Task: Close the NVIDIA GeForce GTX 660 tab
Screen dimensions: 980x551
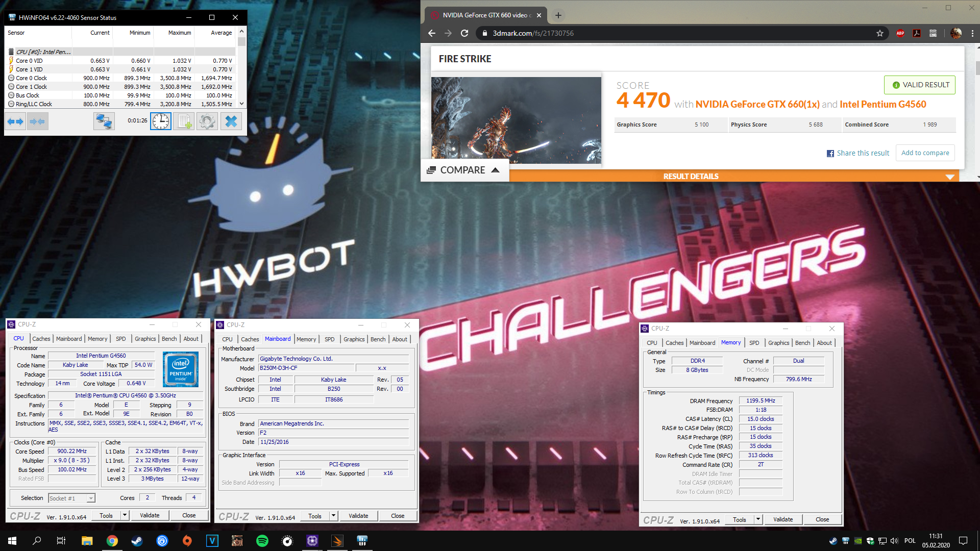Action: click(x=539, y=15)
